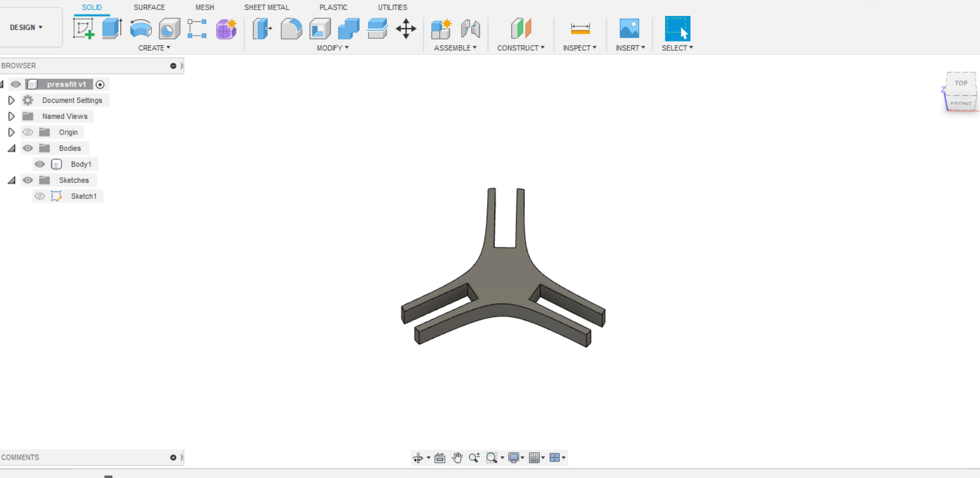Open the SELECT dropdown menu
This screenshot has width=980, height=478.
click(677, 48)
